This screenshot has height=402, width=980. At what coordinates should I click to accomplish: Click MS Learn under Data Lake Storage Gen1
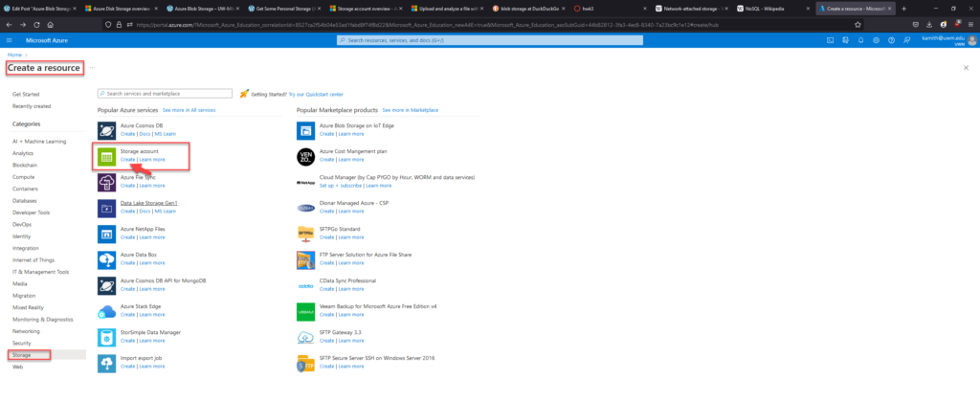point(165,212)
